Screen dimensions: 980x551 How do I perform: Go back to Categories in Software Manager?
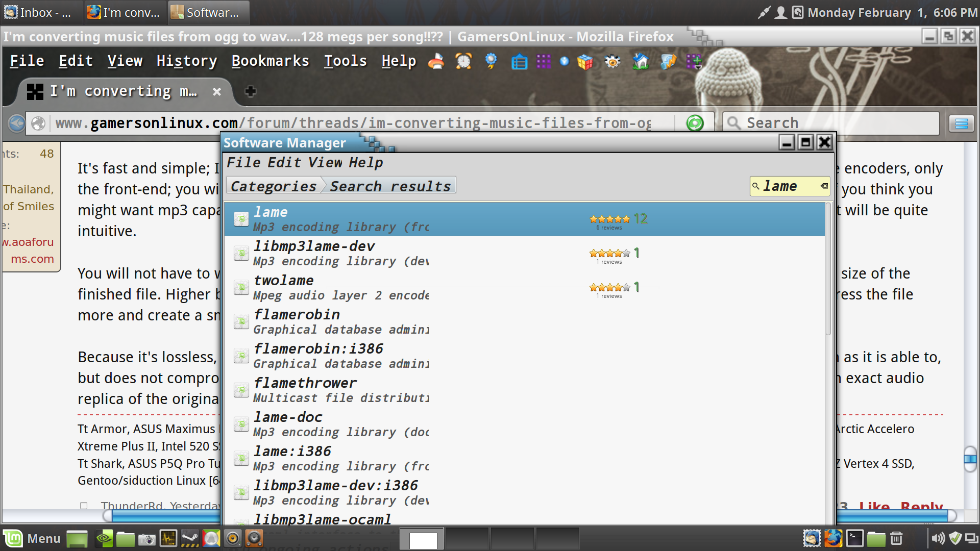coord(274,186)
